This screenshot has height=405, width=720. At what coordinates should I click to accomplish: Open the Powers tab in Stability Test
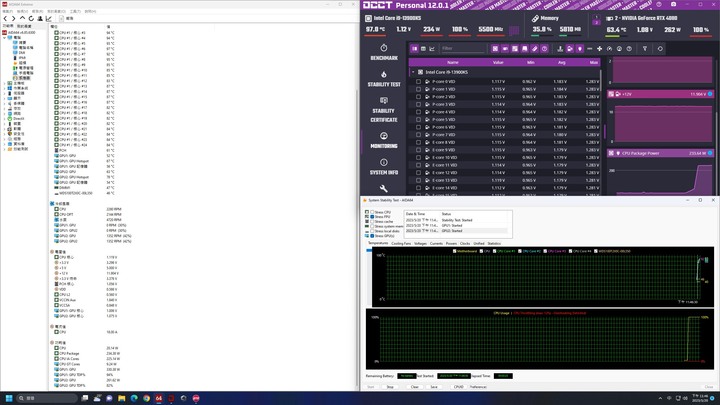coord(451,243)
